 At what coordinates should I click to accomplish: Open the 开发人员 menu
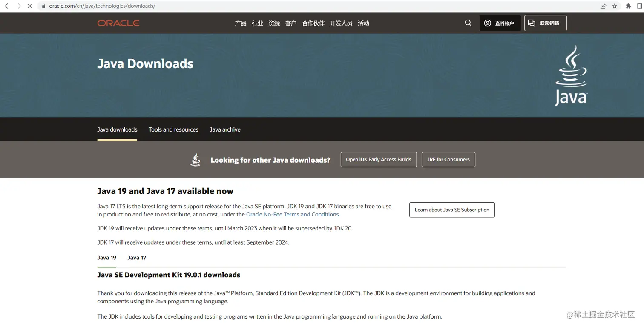pos(341,23)
